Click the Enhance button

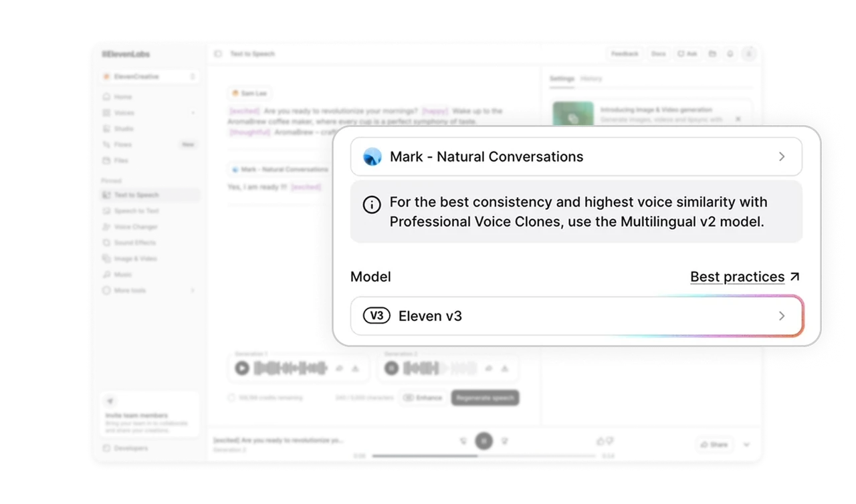click(423, 398)
